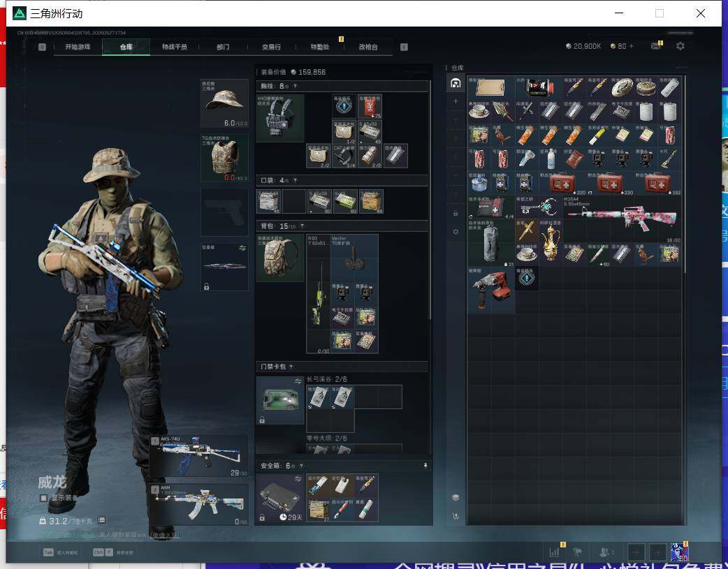Open the stacked layers icon in warehouse sidebar

(x=456, y=498)
